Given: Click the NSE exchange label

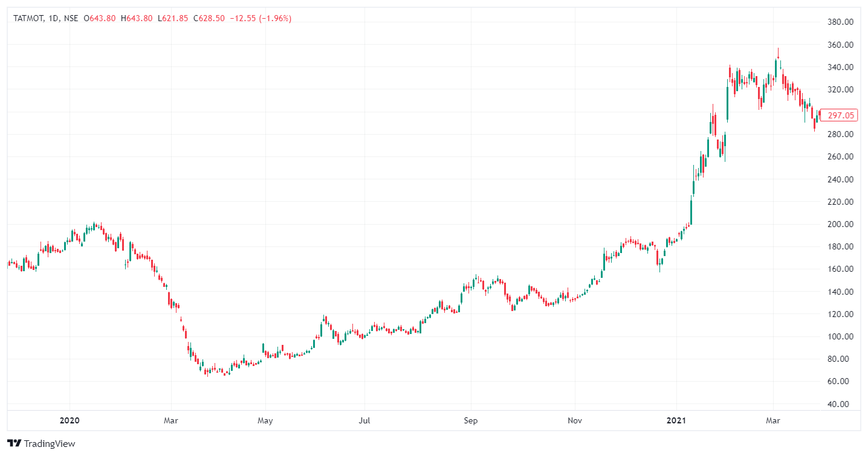Looking at the screenshot, I should (x=71, y=18).
